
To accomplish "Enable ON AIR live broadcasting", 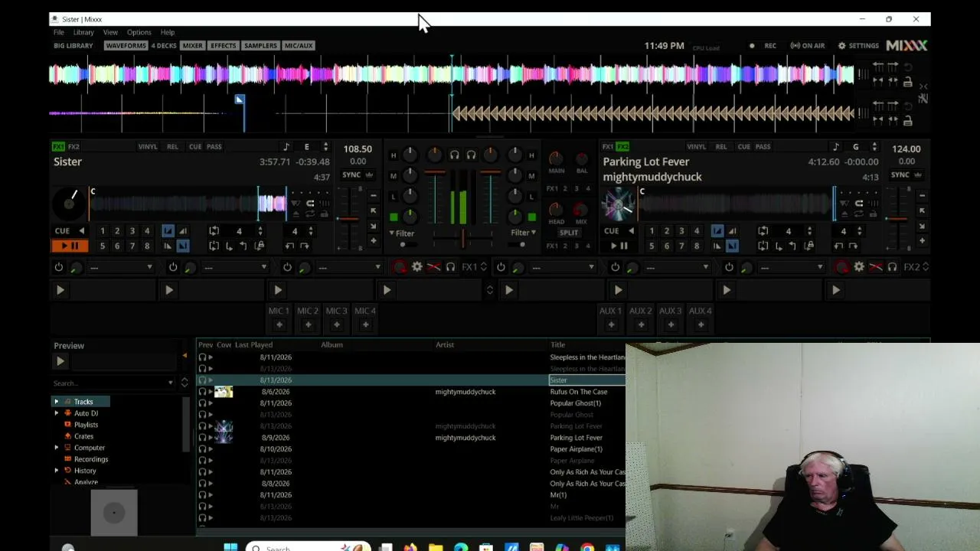I will tap(808, 46).
